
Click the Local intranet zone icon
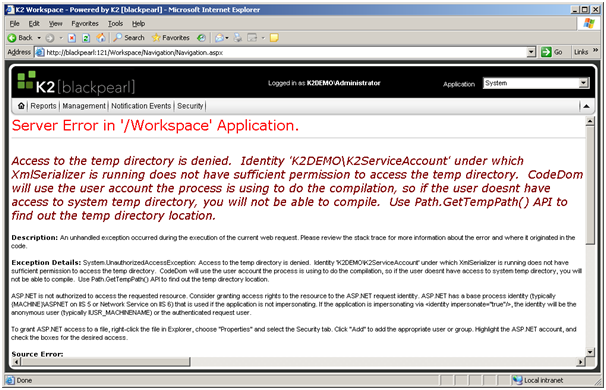point(517,380)
